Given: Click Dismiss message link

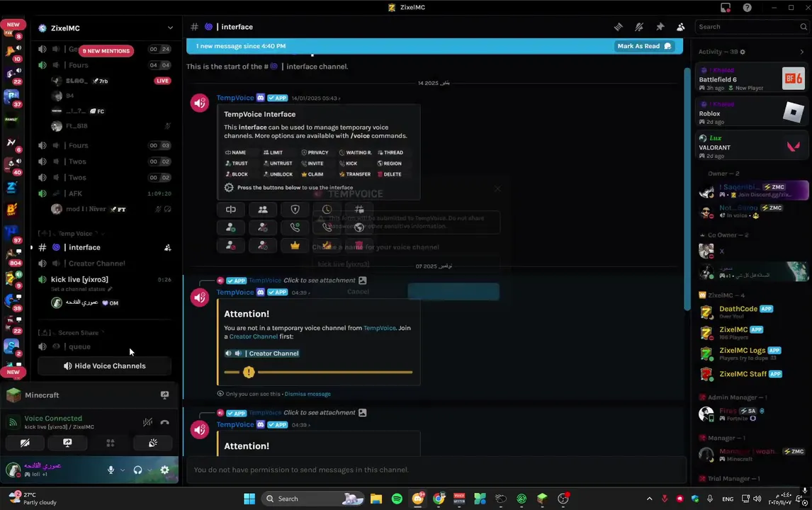Looking at the screenshot, I should 308,394.
